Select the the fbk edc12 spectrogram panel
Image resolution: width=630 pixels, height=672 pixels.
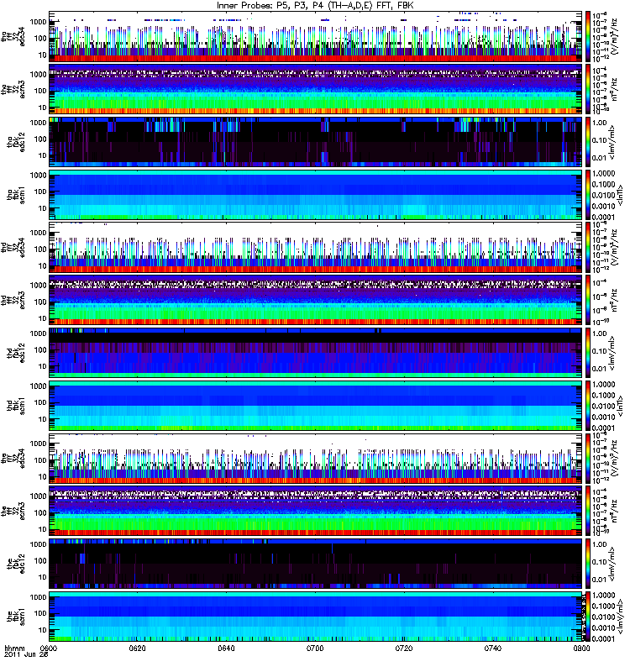pyautogui.click(x=316, y=563)
